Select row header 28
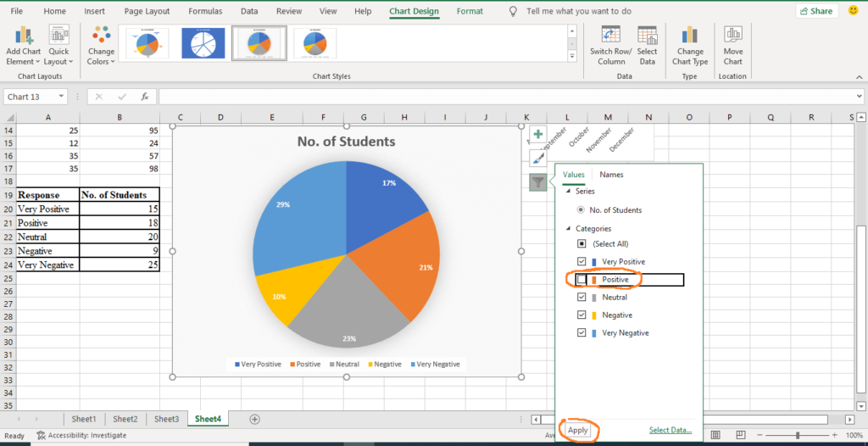868x446 pixels. (x=8, y=317)
